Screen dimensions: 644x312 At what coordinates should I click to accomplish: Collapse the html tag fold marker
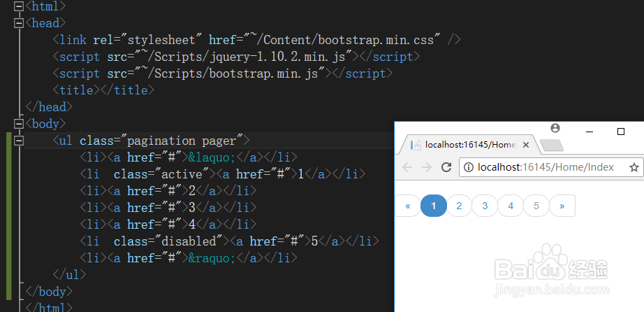point(18,6)
